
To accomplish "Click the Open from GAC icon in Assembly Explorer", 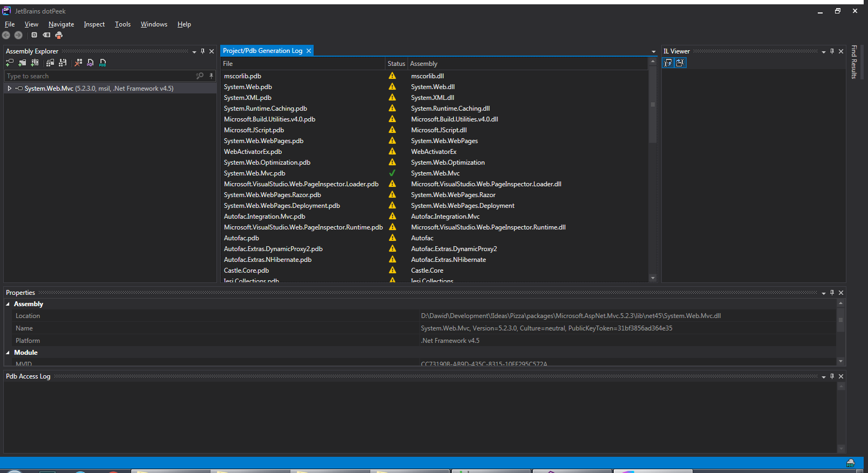I will pos(35,63).
